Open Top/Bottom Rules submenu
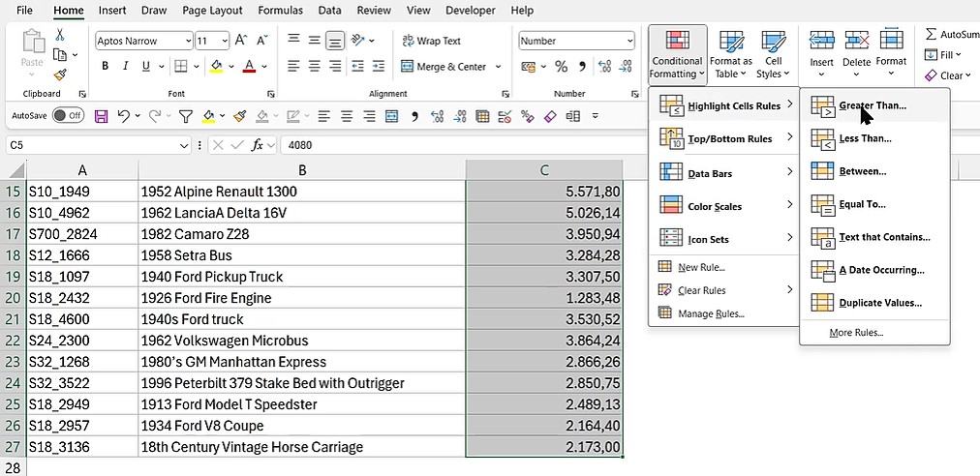Image resolution: width=980 pixels, height=476 pixels. [724, 138]
